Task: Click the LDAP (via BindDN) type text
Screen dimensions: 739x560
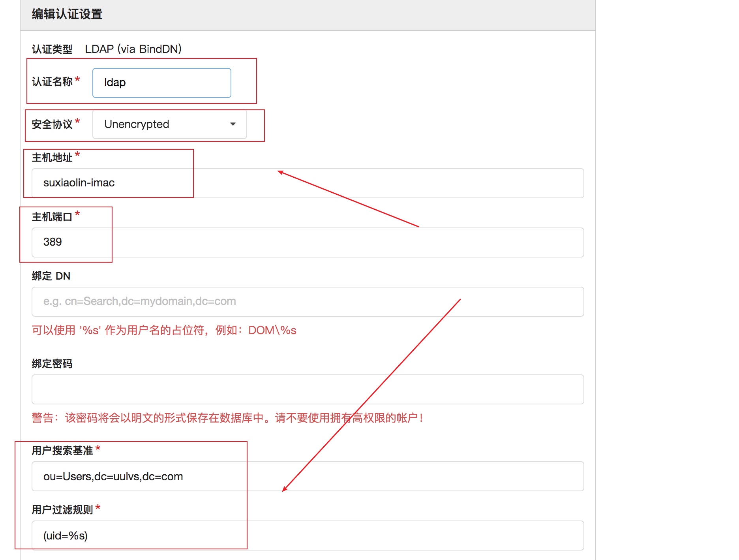Action: tap(133, 49)
